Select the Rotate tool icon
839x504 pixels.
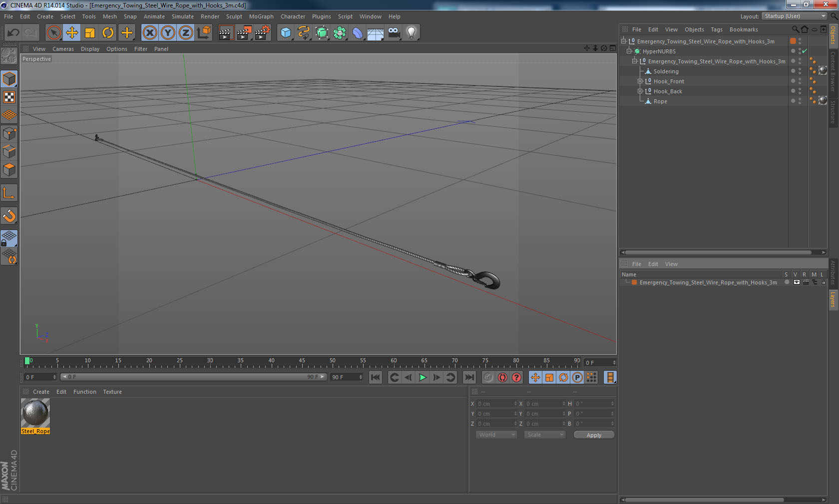pos(108,33)
